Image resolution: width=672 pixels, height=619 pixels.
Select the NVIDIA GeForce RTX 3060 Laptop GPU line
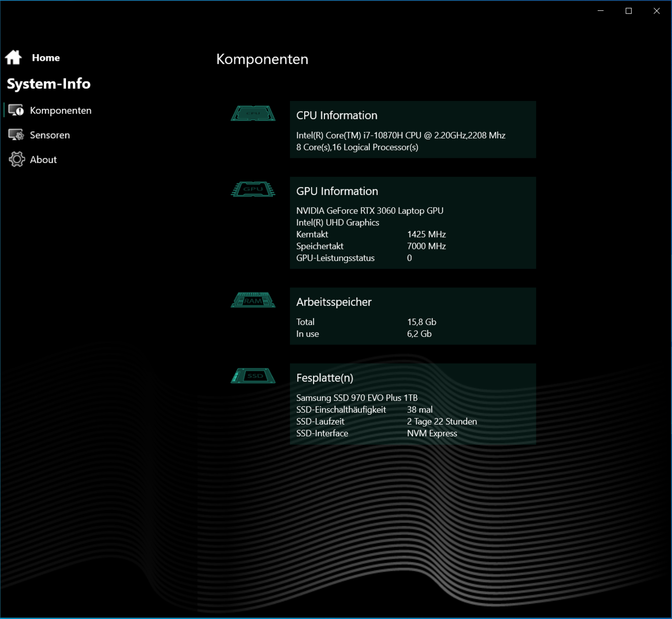point(370,210)
